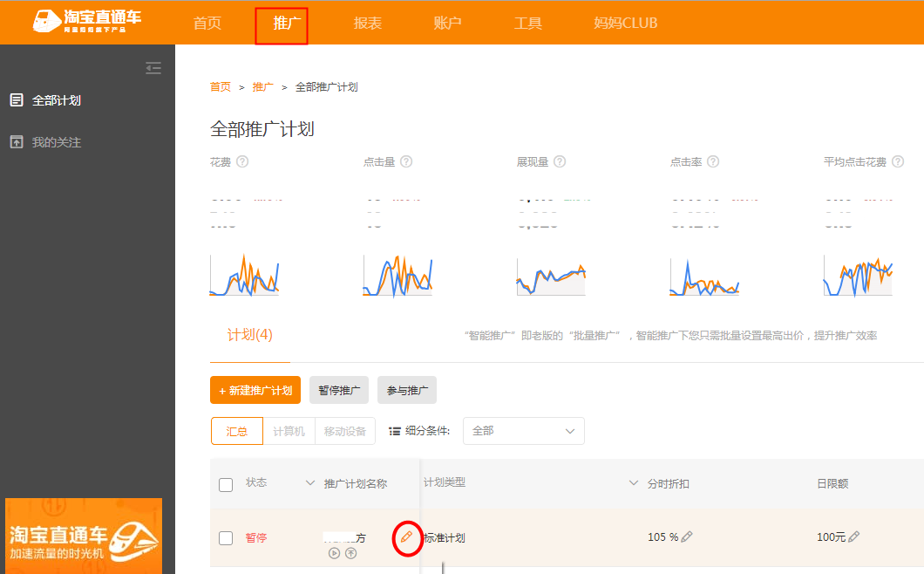Viewport: 924px width, 574px height.
Task: Open the 报表 menu in top navigation
Action: (368, 23)
